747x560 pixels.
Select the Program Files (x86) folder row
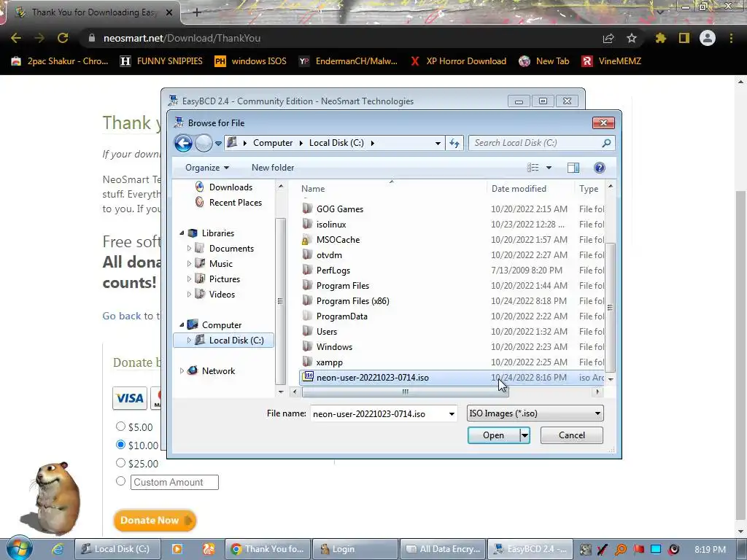click(452, 301)
